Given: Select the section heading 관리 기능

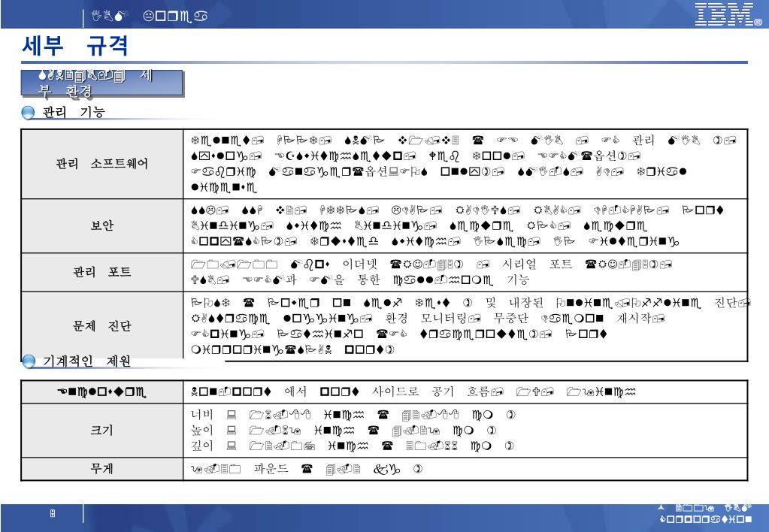Looking at the screenshot, I should tap(74, 112).
